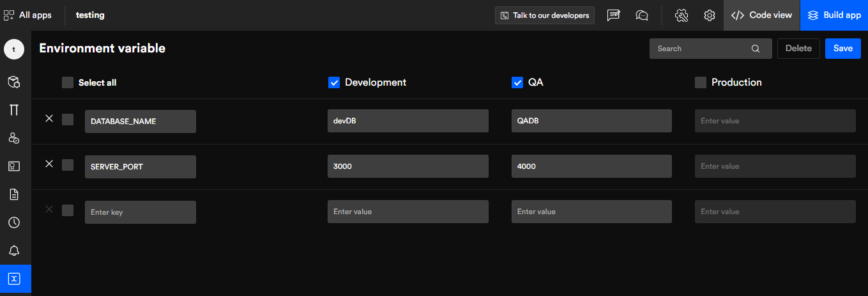Click the All apps label
This screenshot has width=868, height=296.
coord(35,15)
